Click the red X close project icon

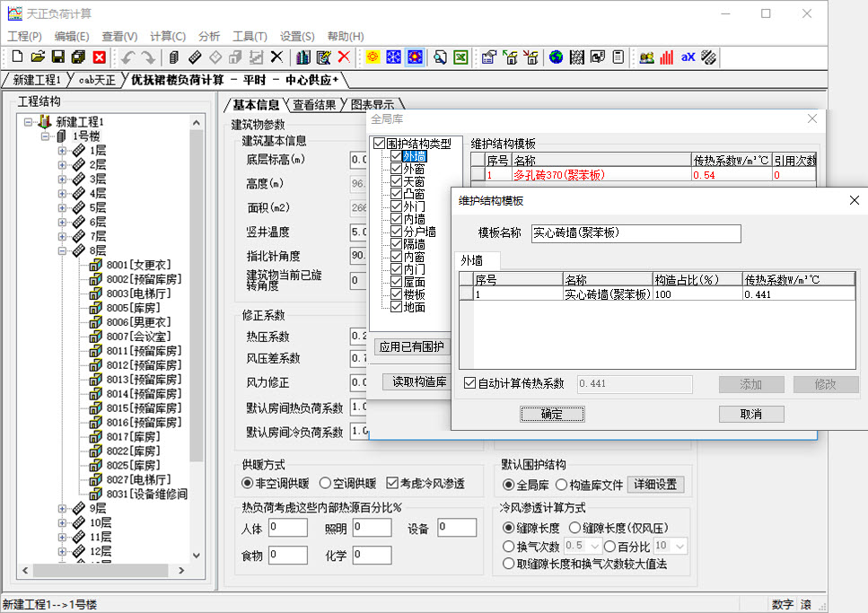[x=99, y=57]
